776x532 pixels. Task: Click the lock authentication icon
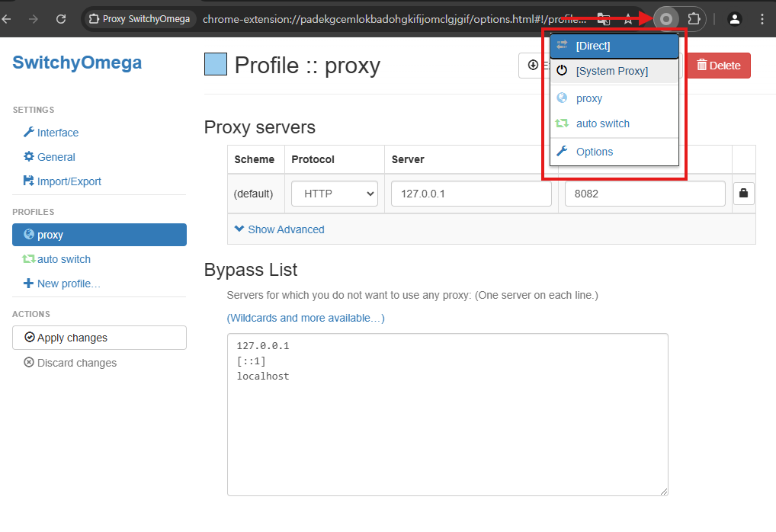click(x=743, y=194)
